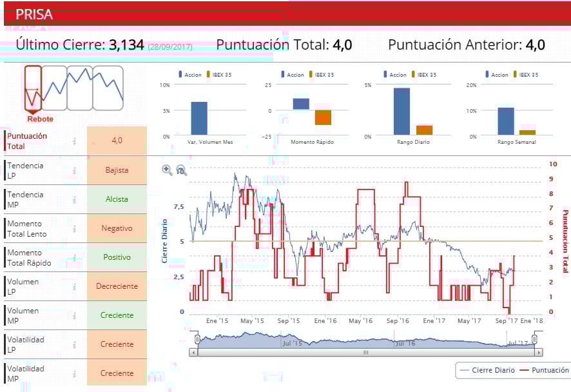
Task: Click the blue Accion bar in Rango Diario
Action: (402, 112)
